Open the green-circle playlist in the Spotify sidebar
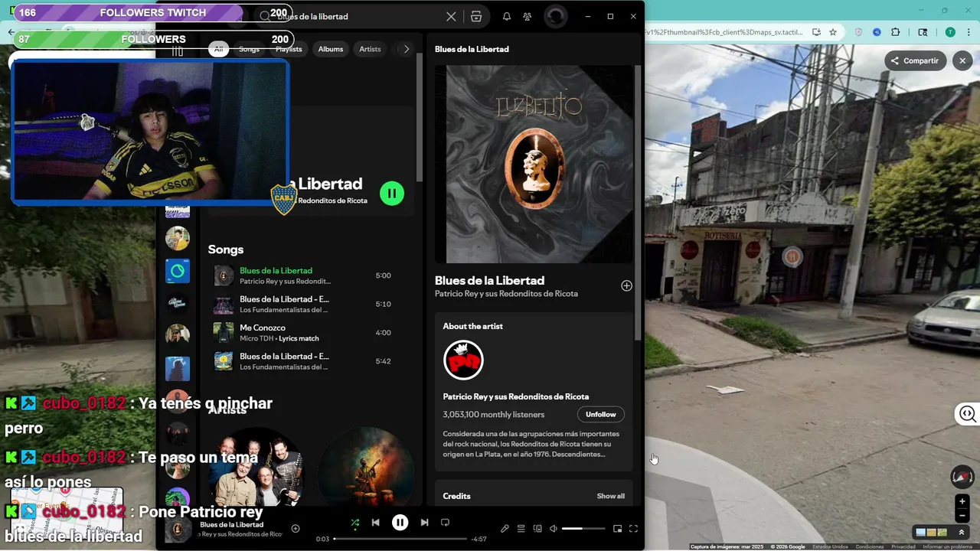980x551 pixels. (178, 271)
